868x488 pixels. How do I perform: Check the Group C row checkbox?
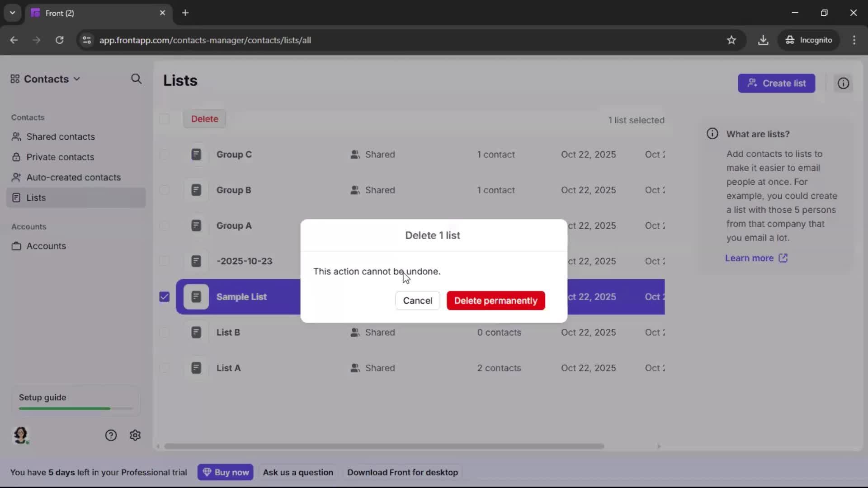164,155
